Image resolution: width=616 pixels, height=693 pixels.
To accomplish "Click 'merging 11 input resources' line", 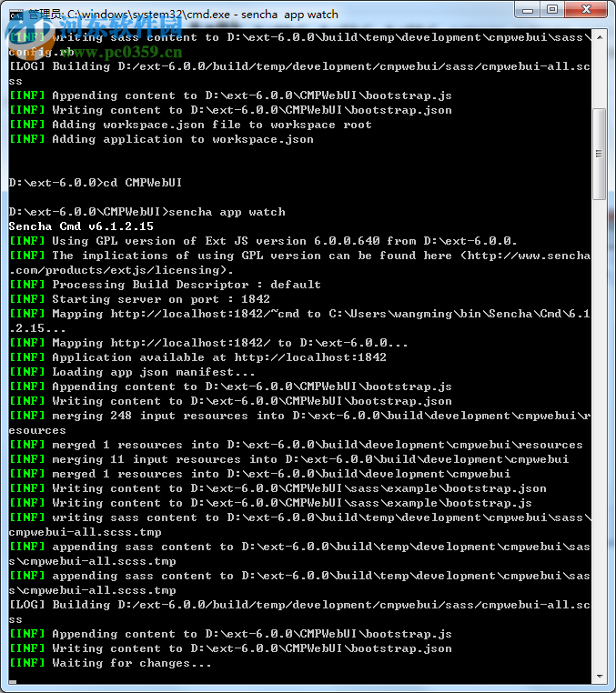I will tap(288, 459).
